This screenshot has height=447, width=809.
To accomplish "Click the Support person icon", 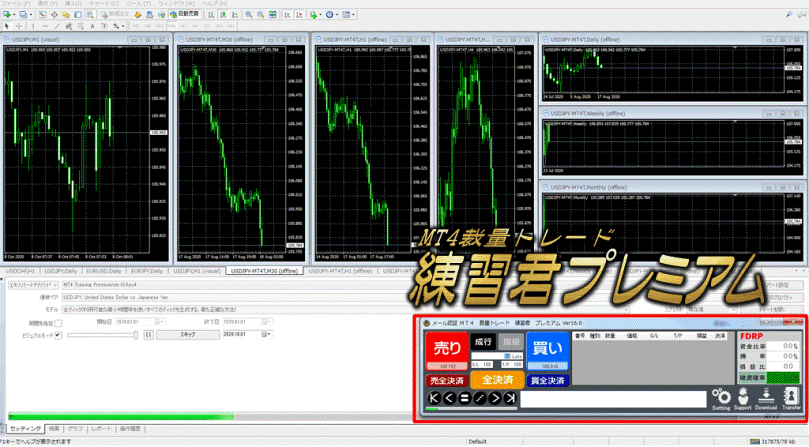I will pos(742,394).
